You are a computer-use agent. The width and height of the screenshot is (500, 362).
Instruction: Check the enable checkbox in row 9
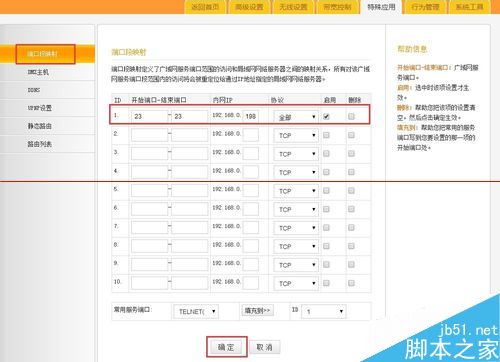click(x=326, y=264)
